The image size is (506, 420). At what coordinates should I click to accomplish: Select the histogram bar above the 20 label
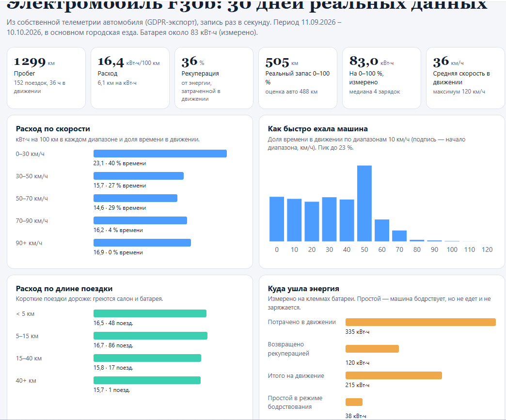[x=312, y=221]
